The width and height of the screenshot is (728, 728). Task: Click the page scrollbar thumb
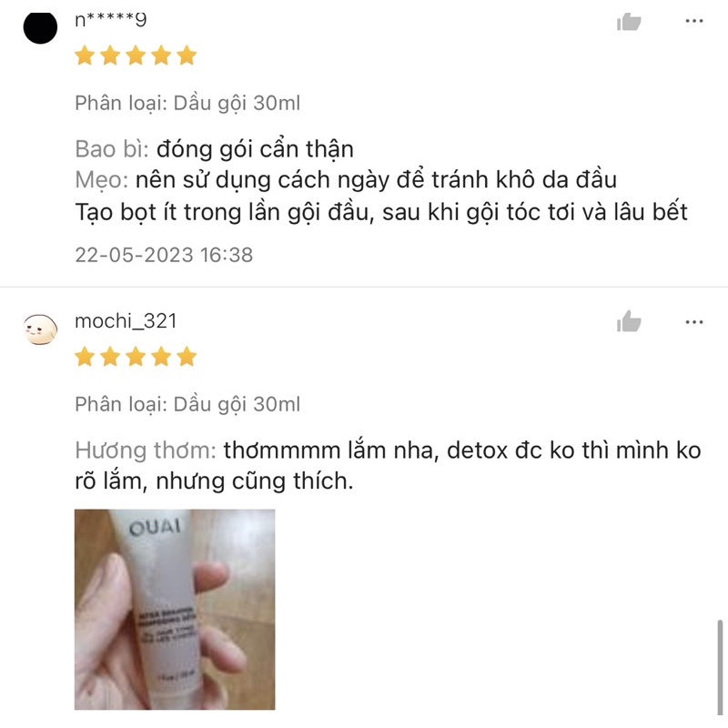point(720,667)
